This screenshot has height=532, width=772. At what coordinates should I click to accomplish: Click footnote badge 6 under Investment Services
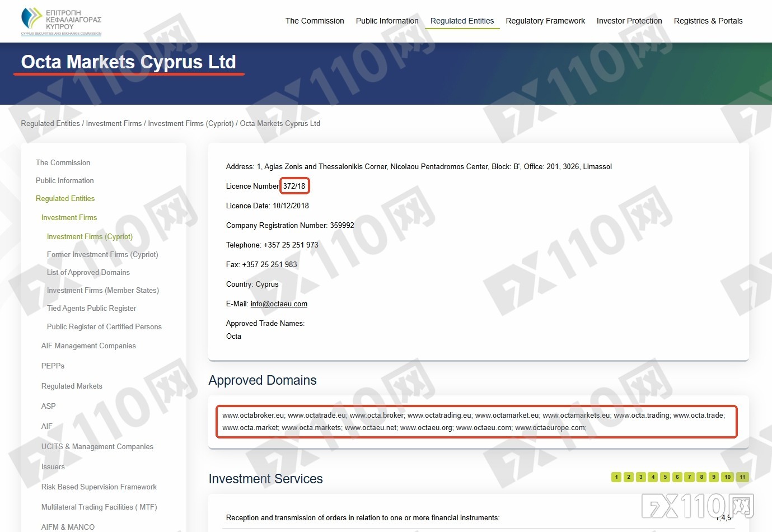click(x=677, y=477)
